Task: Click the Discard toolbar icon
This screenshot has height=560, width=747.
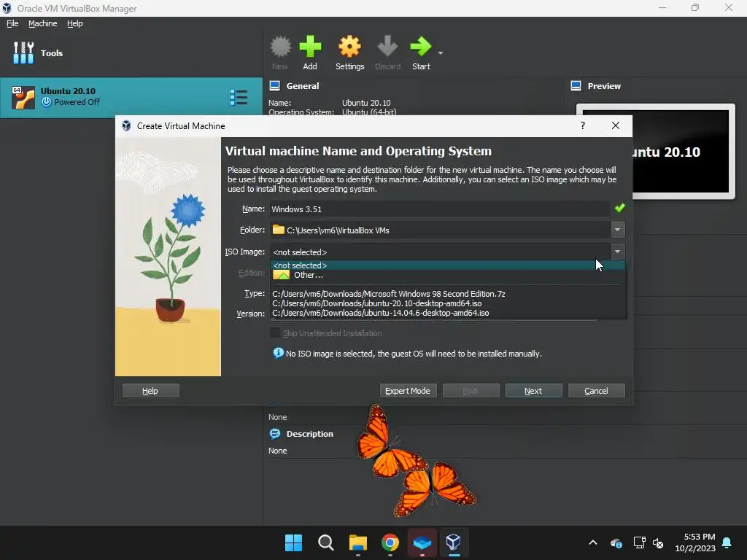Action: pos(387,52)
